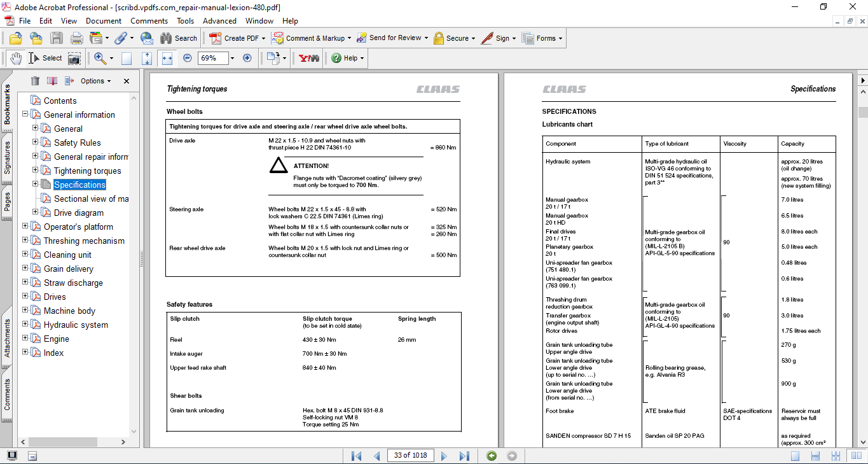Click the zoom in plus button
The image size is (868, 464).
pyautogui.click(x=247, y=58)
